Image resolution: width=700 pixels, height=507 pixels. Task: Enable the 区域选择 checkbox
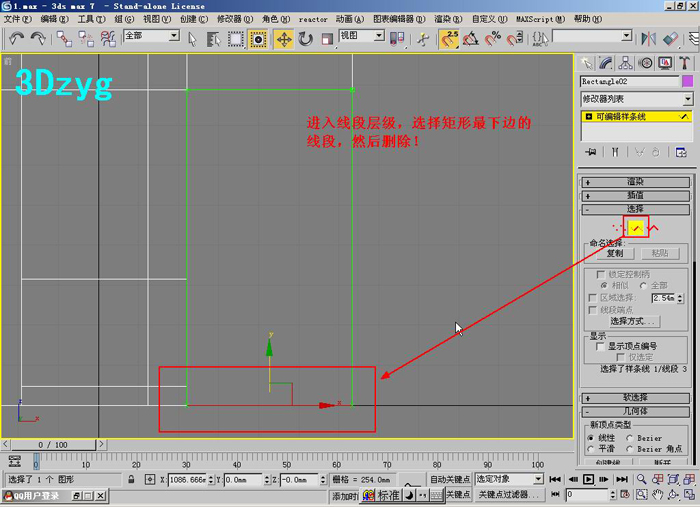pyautogui.click(x=593, y=298)
